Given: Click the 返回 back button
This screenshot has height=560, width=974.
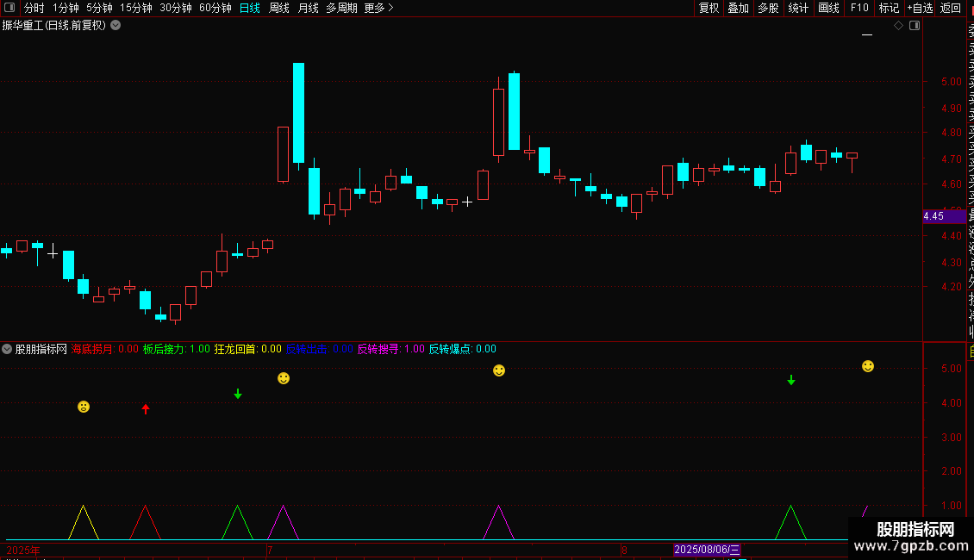Looking at the screenshot, I should [x=951, y=8].
